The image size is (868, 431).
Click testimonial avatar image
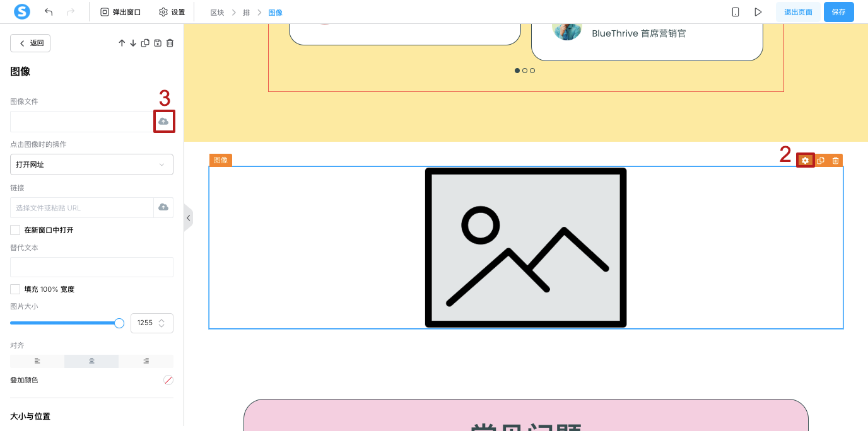pos(566,30)
